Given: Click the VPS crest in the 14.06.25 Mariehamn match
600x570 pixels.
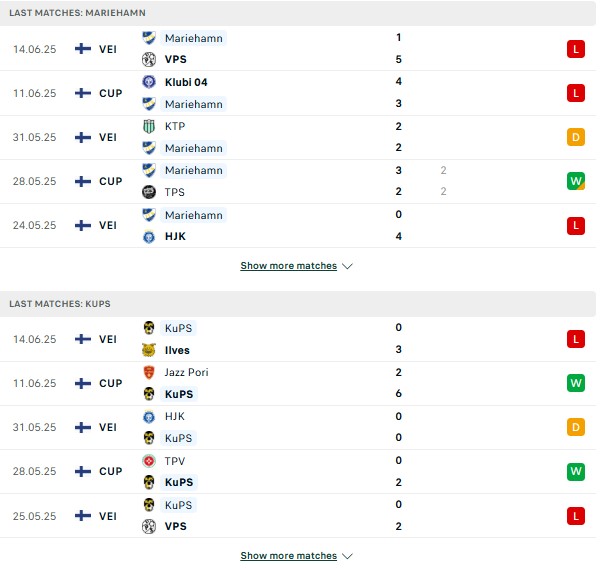Looking at the screenshot, I should [149, 59].
